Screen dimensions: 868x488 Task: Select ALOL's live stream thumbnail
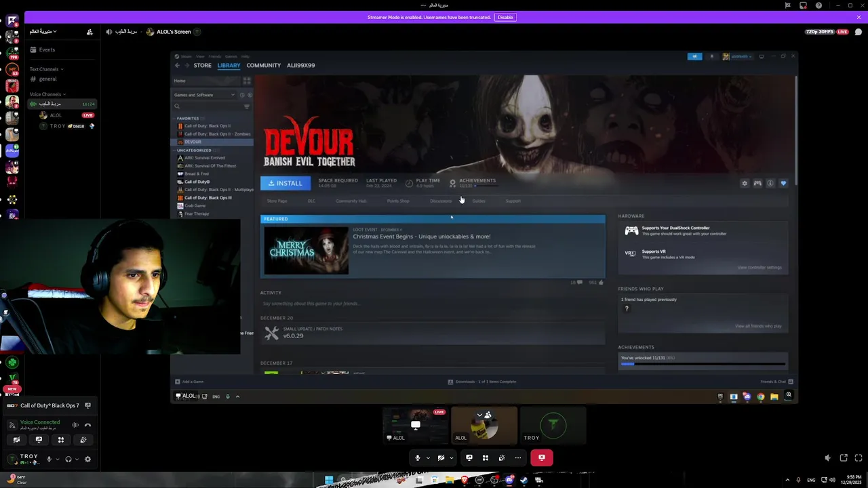(415, 425)
